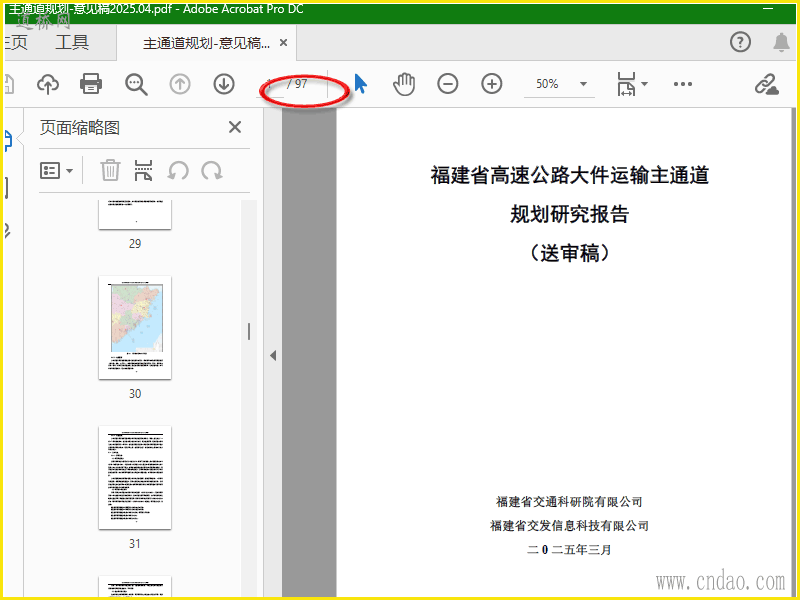800x600 pixels.
Task: Open the Help question mark menu
Action: coord(740,42)
